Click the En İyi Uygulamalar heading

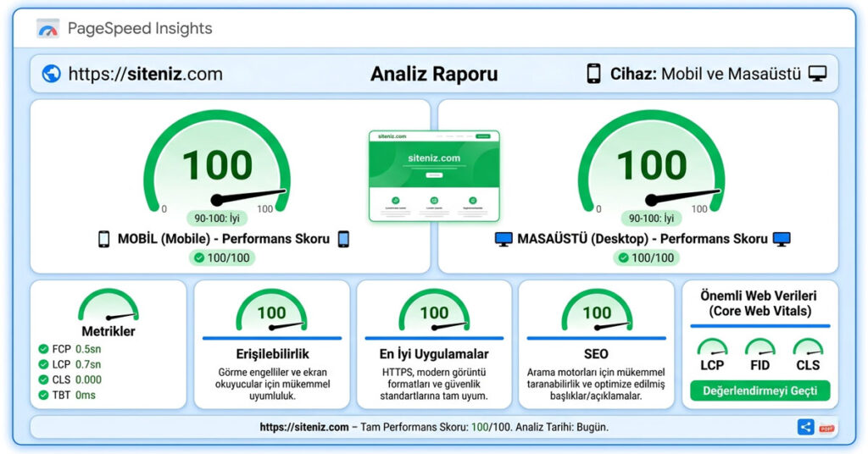pos(434,354)
